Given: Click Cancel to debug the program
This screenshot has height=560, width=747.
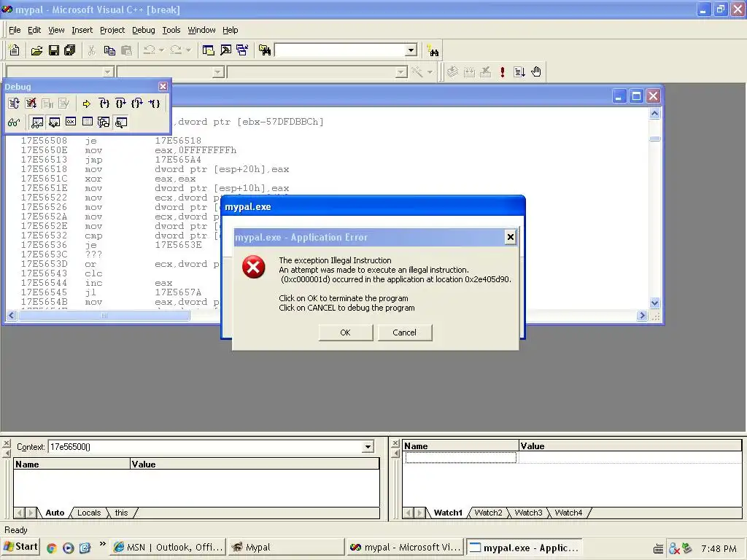Looking at the screenshot, I should point(404,332).
